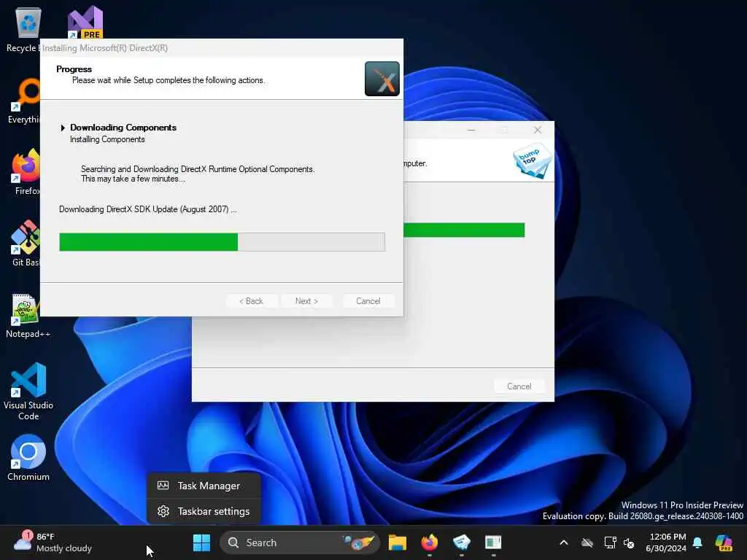The height and width of the screenshot is (560, 747).
Task: Click the BumpTop logo in background installer
Action: click(532, 161)
